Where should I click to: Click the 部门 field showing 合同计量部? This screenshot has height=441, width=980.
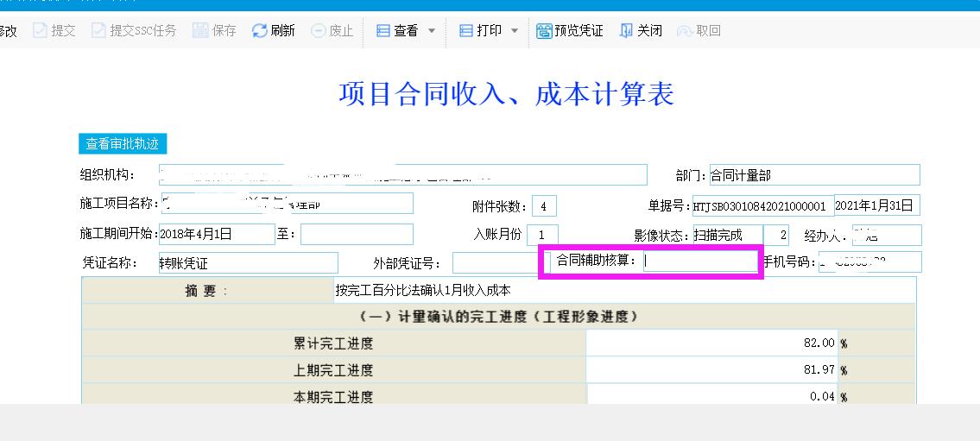[x=813, y=175]
